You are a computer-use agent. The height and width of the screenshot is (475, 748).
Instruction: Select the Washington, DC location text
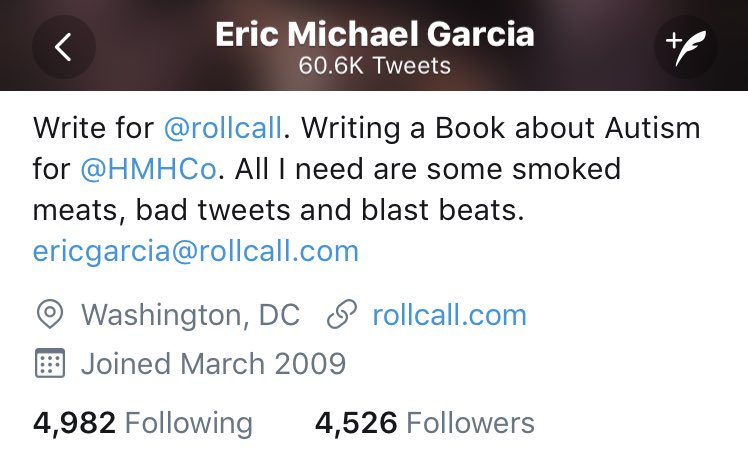pyautogui.click(x=190, y=315)
